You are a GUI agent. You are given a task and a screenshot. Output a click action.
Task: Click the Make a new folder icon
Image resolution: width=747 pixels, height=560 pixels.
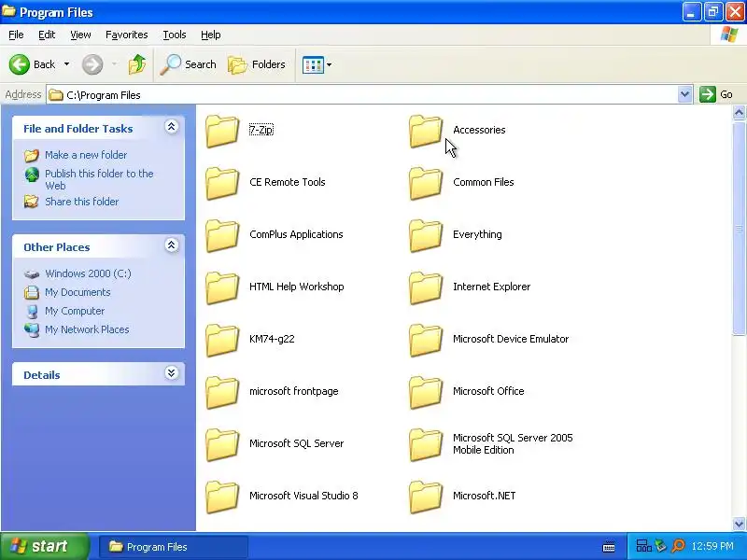click(x=32, y=155)
